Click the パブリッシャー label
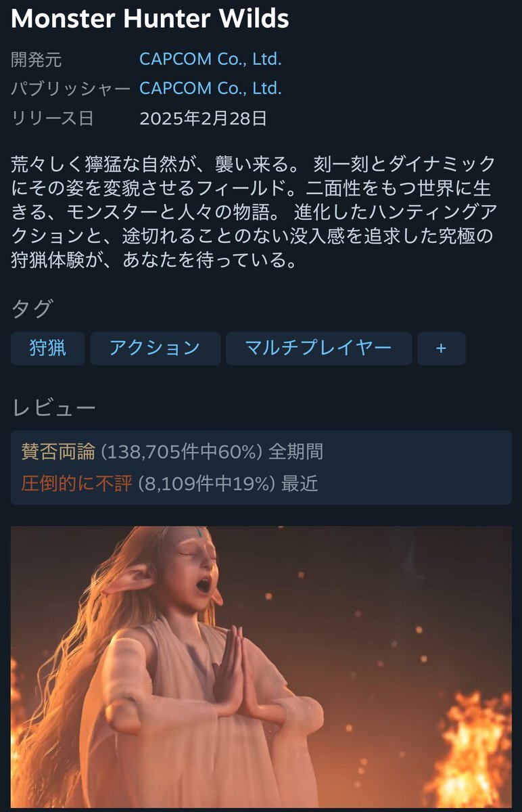The height and width of the screenshot is (812, 522). point(71,89)
